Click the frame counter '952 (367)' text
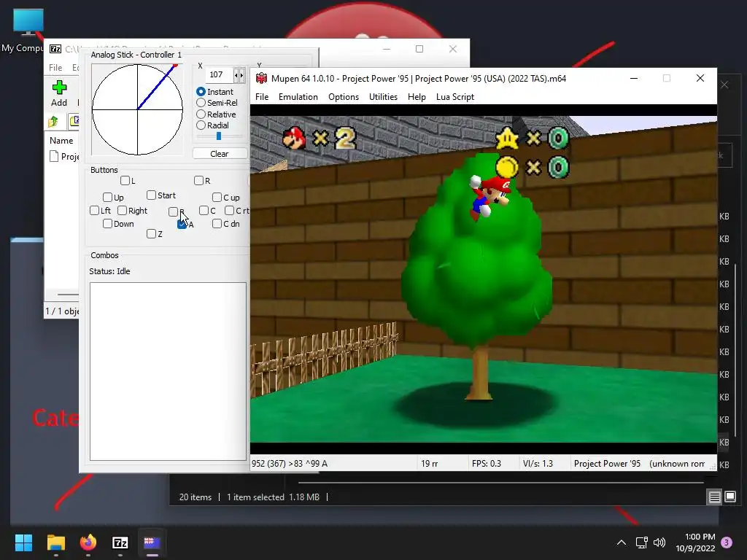Screen dimensions: 747x560 click(270, 463)
